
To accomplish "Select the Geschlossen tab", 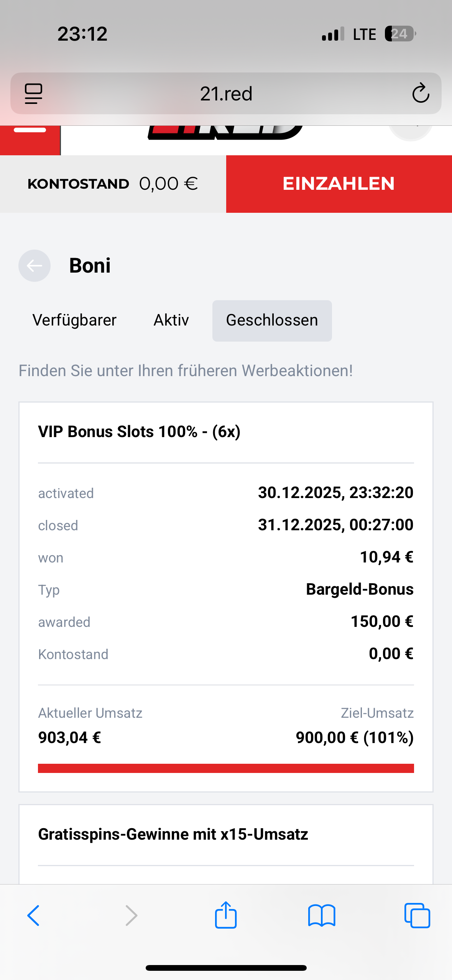I will coord(272,321).
